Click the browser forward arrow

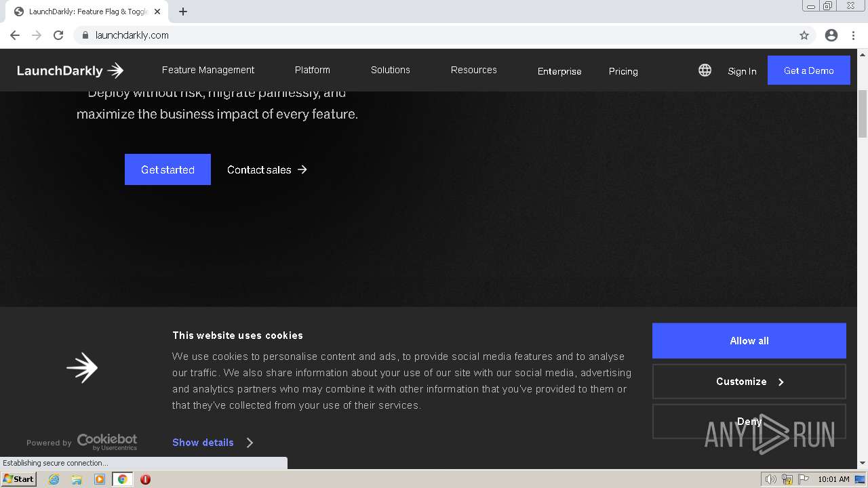pyautogui.click(x=37, y=35)
